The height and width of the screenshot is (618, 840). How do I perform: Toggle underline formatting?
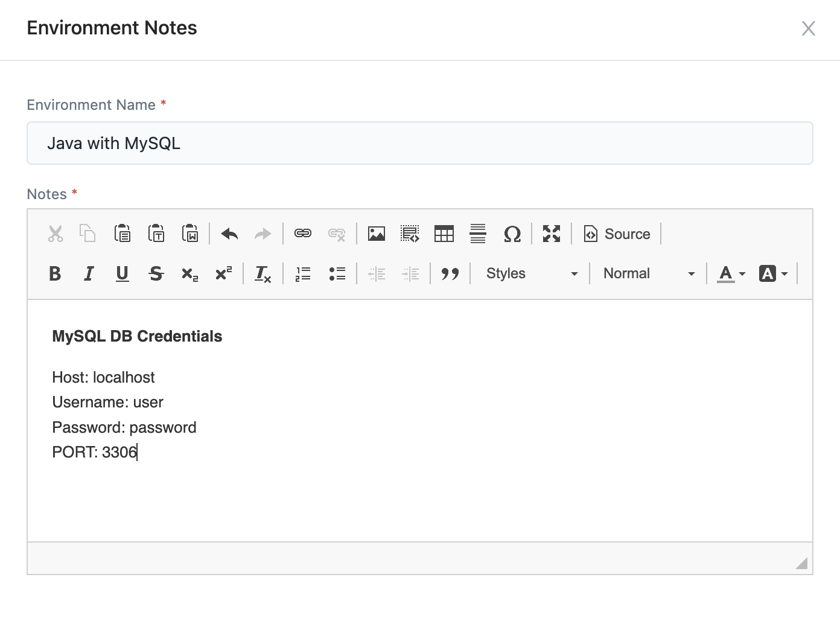(122, 273)
